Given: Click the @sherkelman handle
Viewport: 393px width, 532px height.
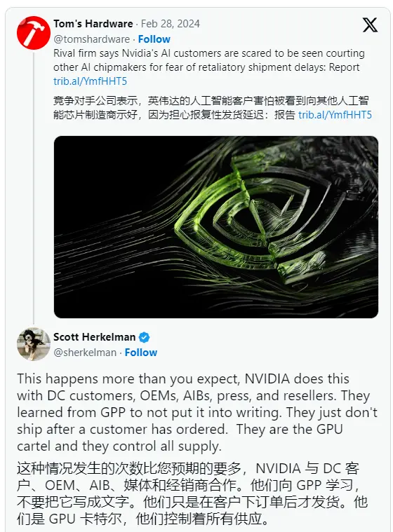Looking at the screenshot, I should [85, 353].
